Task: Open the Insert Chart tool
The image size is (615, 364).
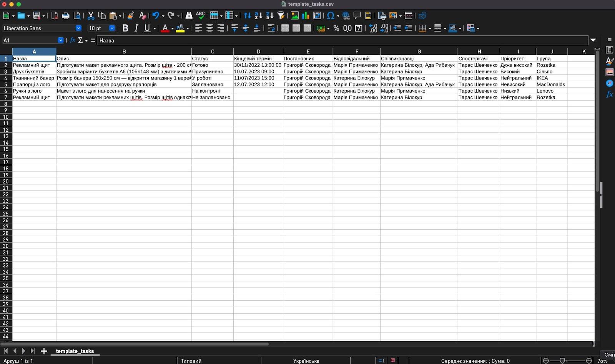Action: 306,16
